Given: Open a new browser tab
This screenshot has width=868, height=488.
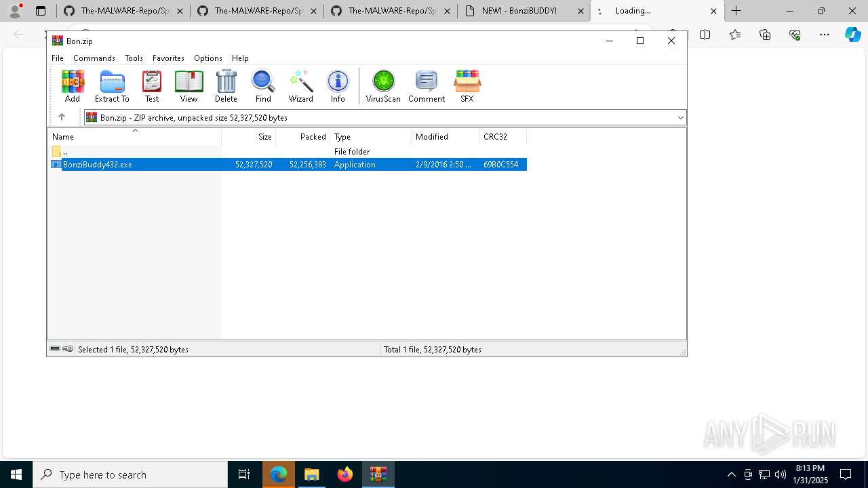Looking at the screenshot, I should pyautogui.click(x=736, y=11).
